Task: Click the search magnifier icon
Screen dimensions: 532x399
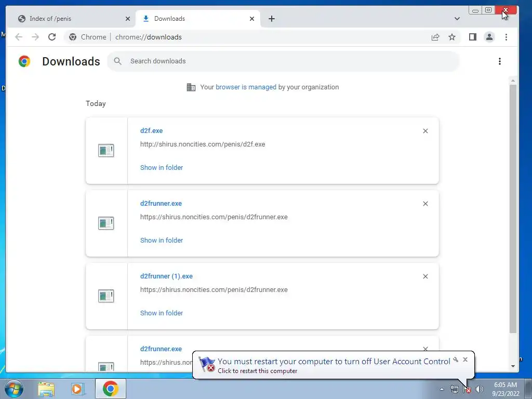Action: (x=118, y=61)
